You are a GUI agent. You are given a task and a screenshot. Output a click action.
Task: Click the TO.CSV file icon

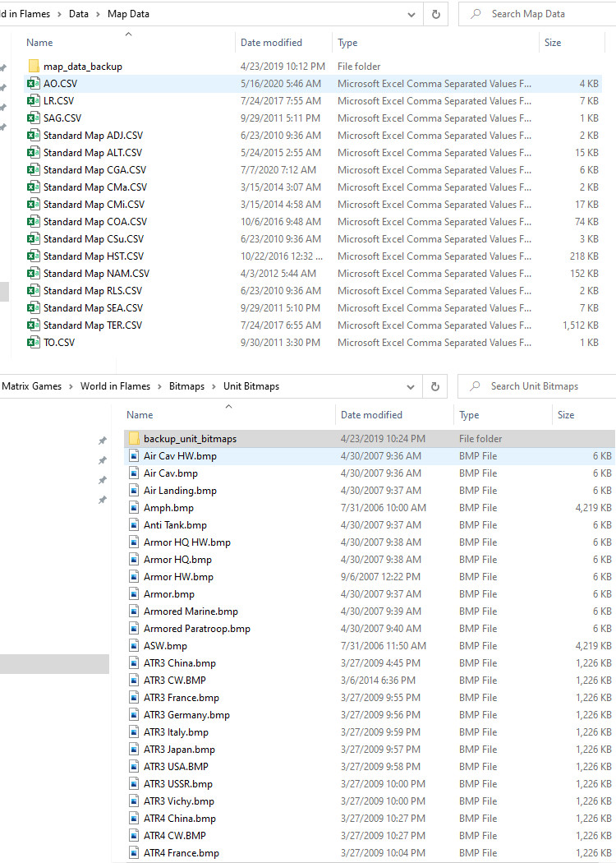pos(34,343)
